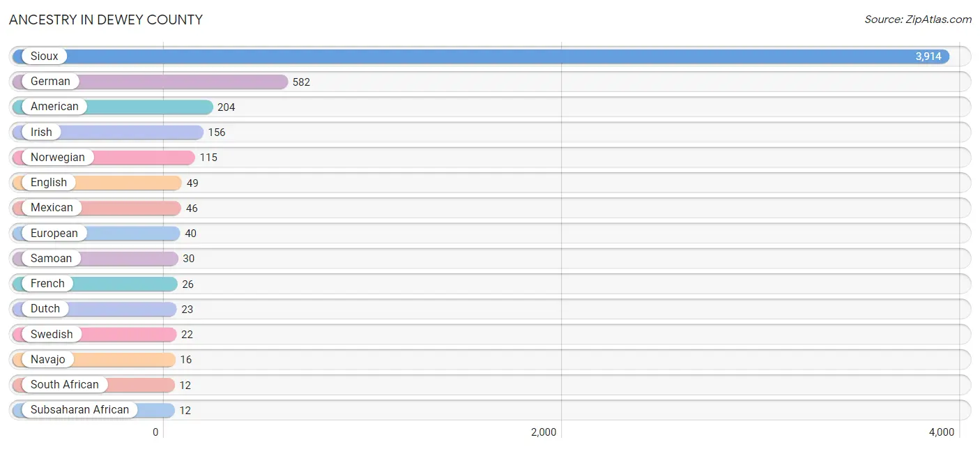The width and height of the screenshot is (980, 449).
Task: Select the 23 value beside Dutch bar
Action: [187, 309]
